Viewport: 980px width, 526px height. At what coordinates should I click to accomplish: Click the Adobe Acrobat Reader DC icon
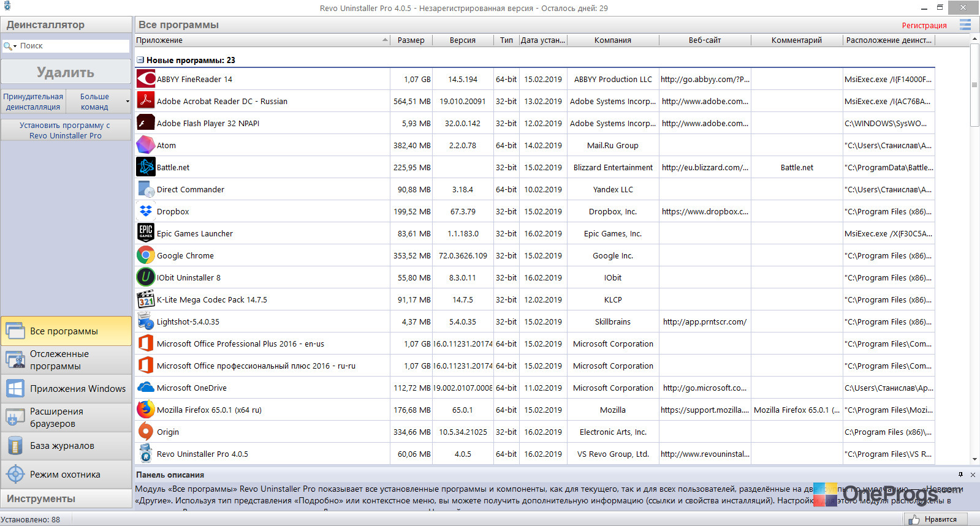click(x=146, y=101)
